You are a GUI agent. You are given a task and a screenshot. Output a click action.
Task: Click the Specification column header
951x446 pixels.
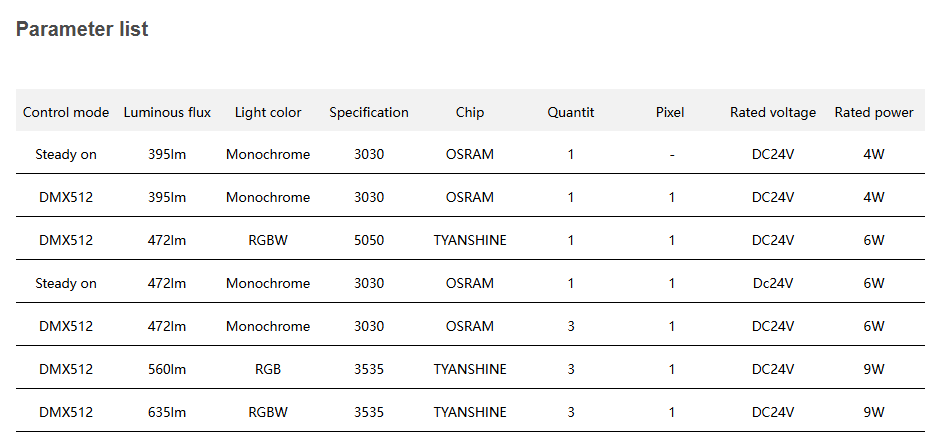pos(369,112)
